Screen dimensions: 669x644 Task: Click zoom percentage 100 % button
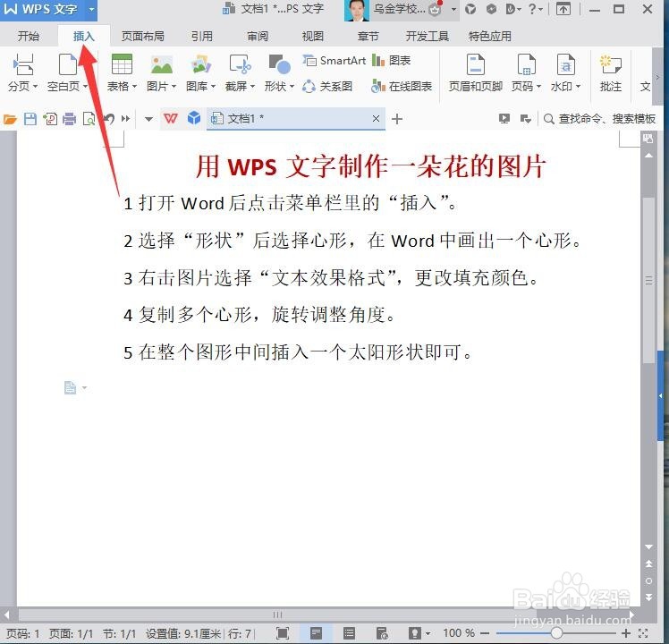pyautogui.click(x=459, y=633)
